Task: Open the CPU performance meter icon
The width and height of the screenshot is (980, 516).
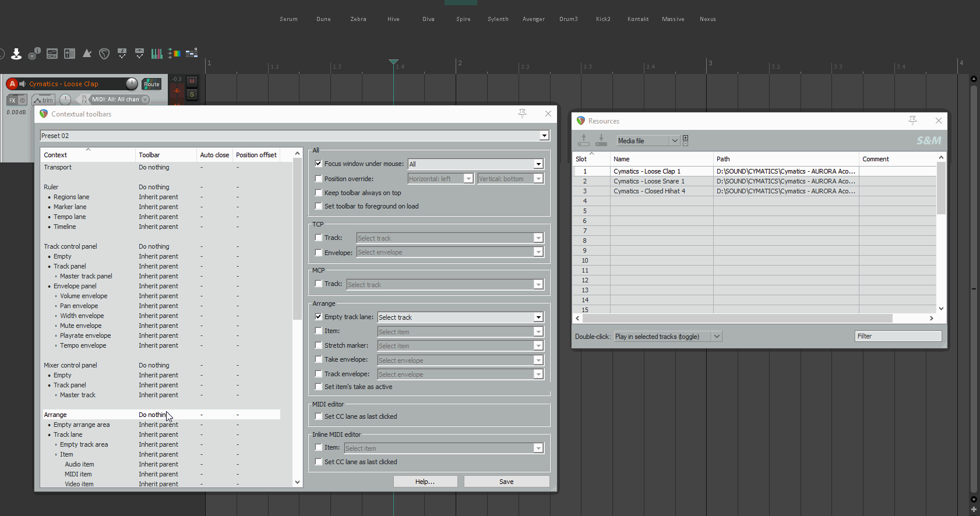Action: (x=52, y=54)
